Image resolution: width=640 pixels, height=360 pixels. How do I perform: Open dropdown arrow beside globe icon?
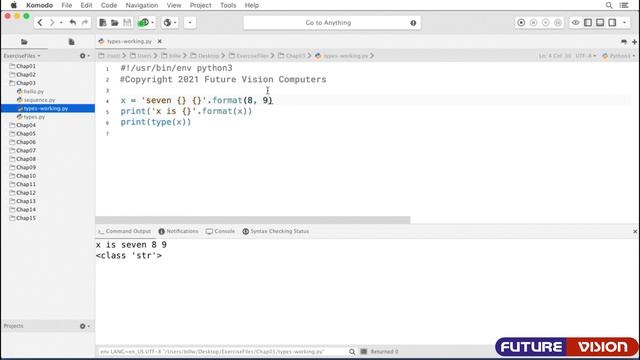(175, 22)
